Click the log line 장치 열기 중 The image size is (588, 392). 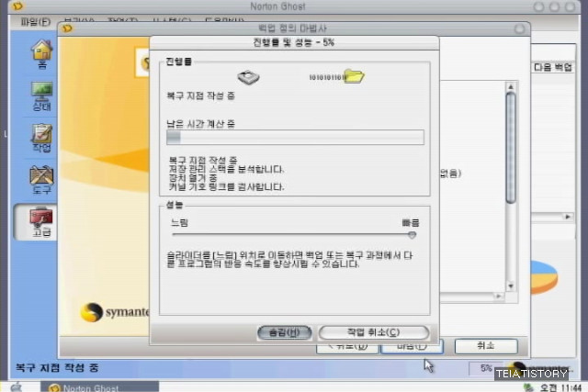pos(193,177)
